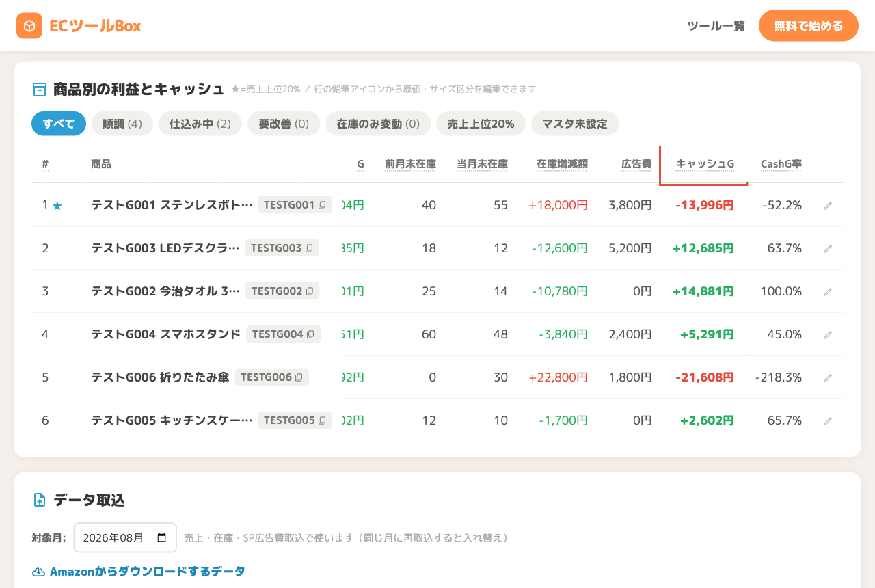This screenshot has width=875, height=588.
Task: Edit row テストG001 with pencil icon
Action: 828,205
